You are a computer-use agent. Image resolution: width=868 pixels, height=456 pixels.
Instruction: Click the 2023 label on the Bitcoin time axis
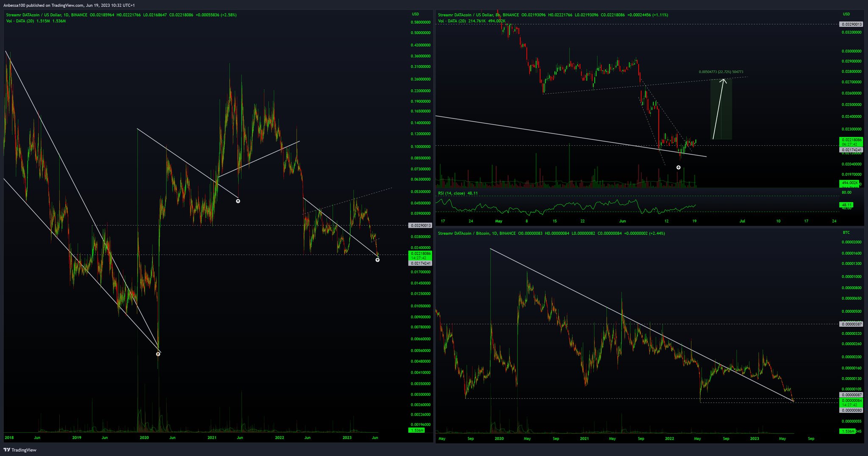click(x=754, y=439)
